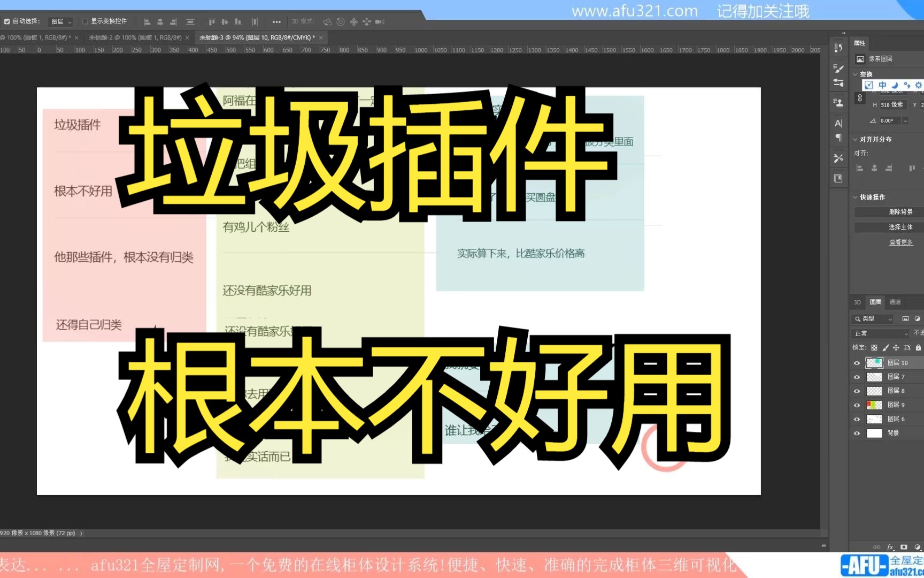
Task: Hide layer 图层 9 via its eye icon
Action: tap(857, 406)
